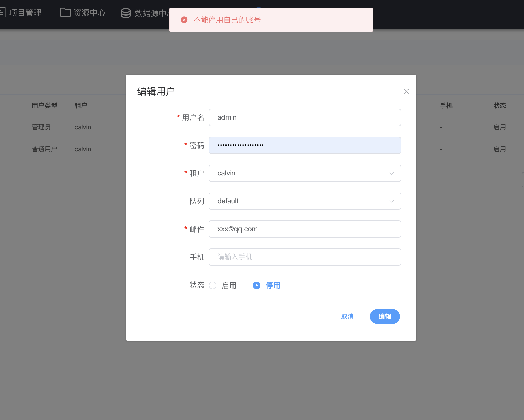Click the 用户类型 column header

[x=45, y=106]
